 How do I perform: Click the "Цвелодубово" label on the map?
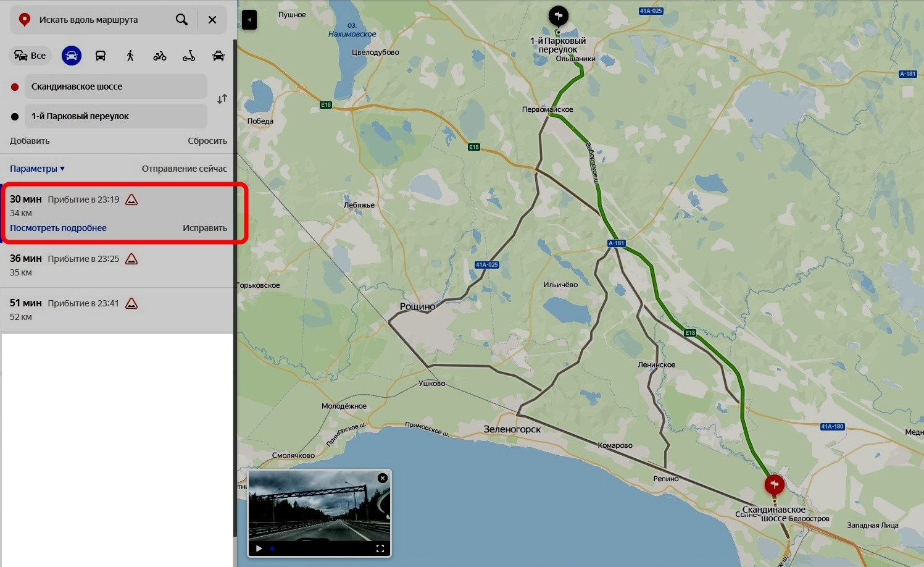(x=375, y=52)
